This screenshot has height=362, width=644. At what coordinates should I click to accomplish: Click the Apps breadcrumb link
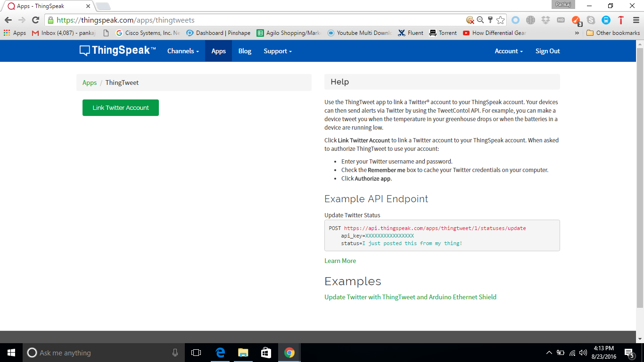[x=90, y=82]
